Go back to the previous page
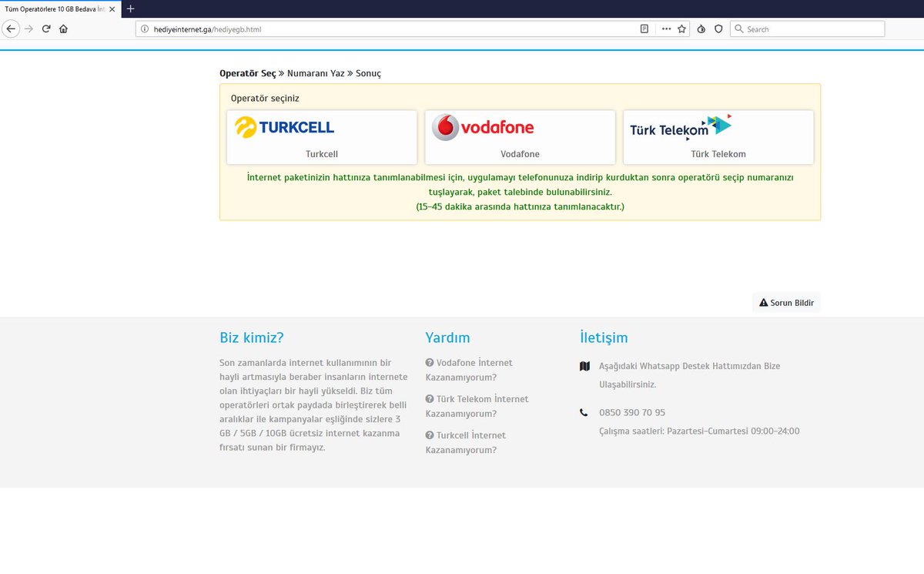This screenshot has width=924, height=574. click(x=10, y=29)
